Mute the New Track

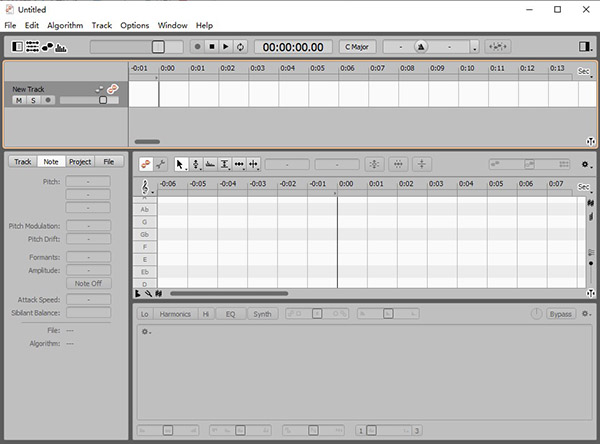(x=19, y=100)
